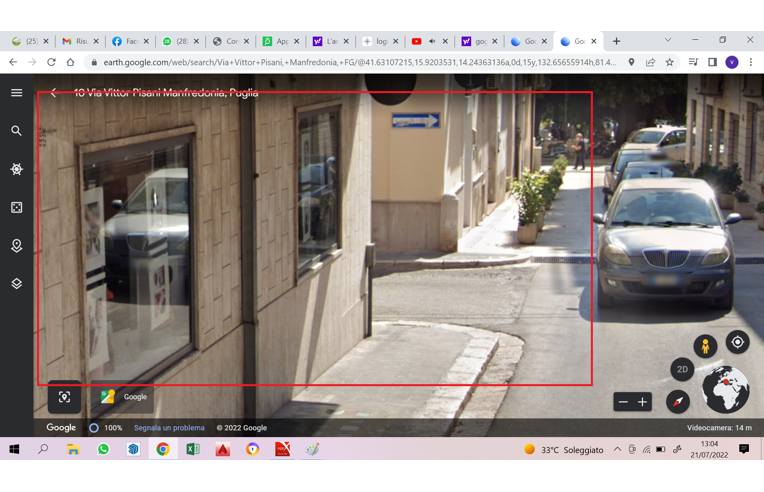
Task: Click the Google photo attribution button
Action: (x=125, y=397)
